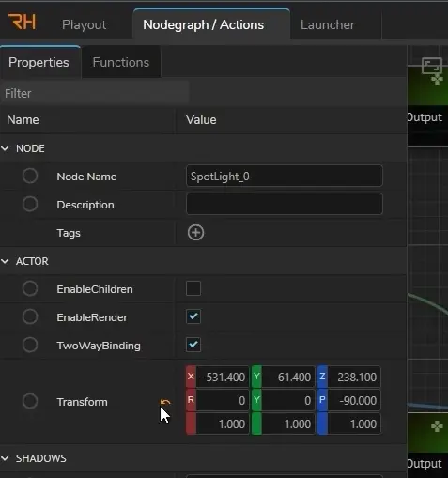Click the RH application logo
448x478 pixels.
tap(22, 22)
